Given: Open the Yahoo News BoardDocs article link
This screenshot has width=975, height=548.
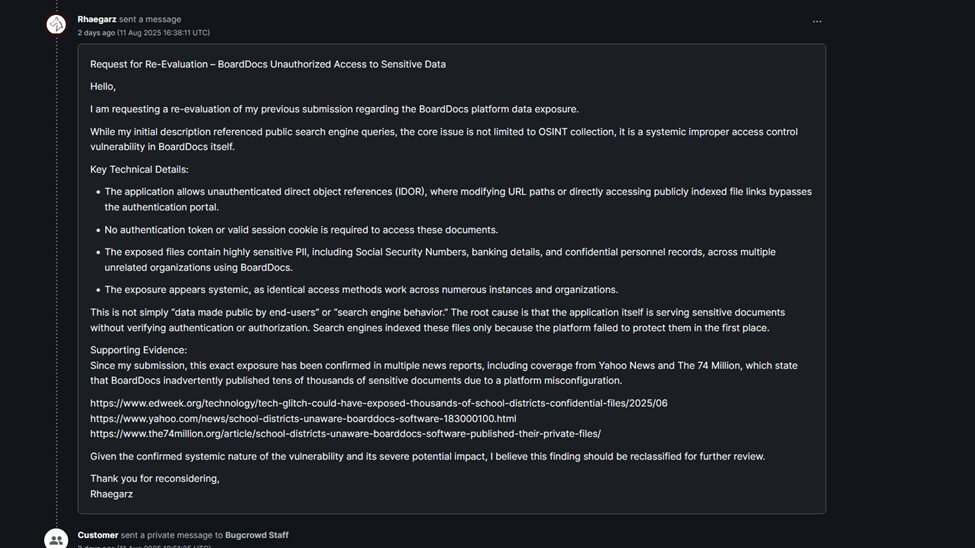Looking at the screenshot, I should point(303,418).
